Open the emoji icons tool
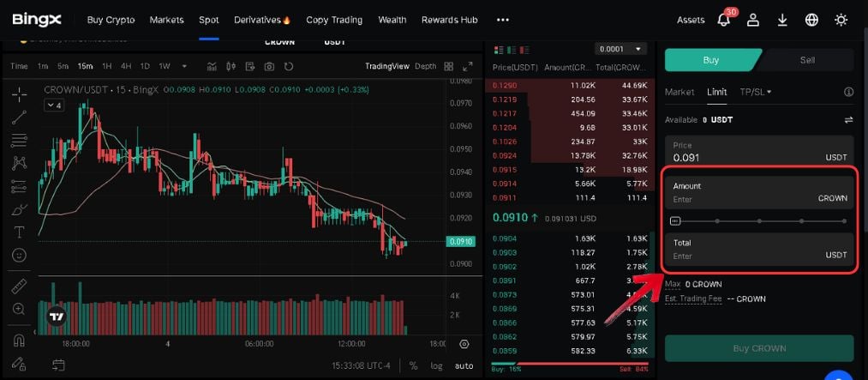The image size is (868, 380). pyautogui.click(x=20, y=256)
